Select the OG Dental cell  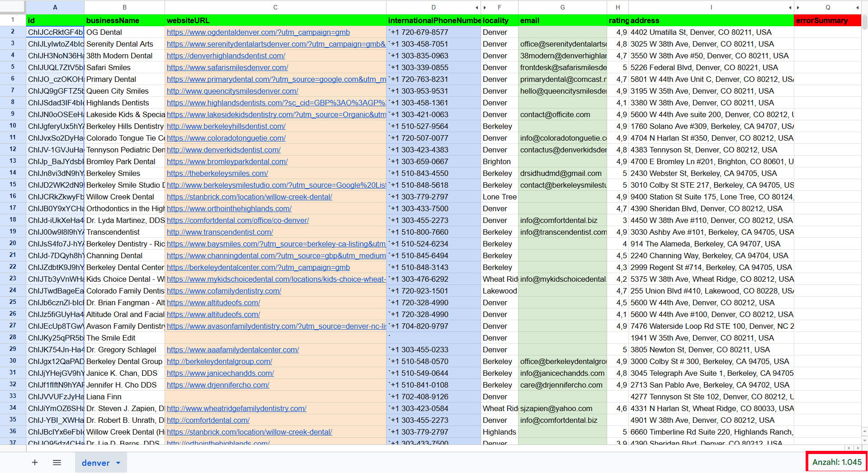point(124,32)
